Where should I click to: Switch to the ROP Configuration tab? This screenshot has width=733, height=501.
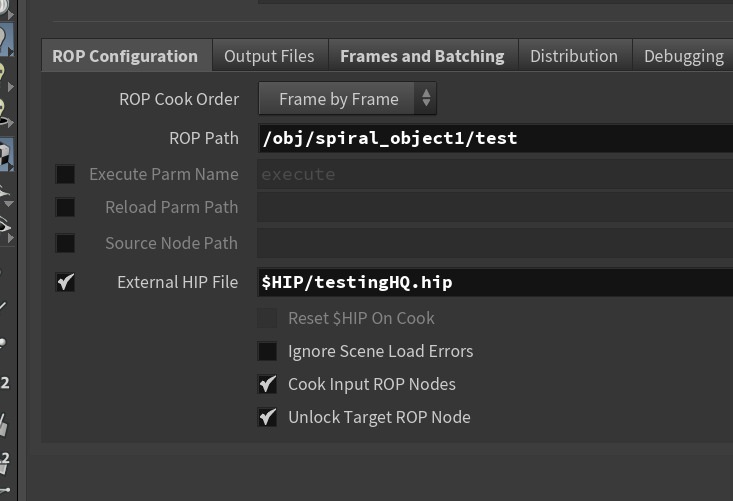[125, 56]
